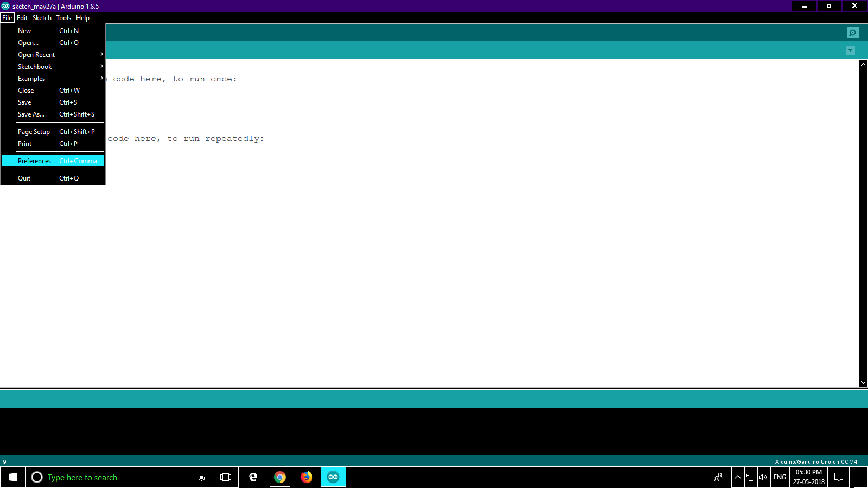
Task: Click the Windows Start button
Action: pyautogui.click(x=13, y=477)
